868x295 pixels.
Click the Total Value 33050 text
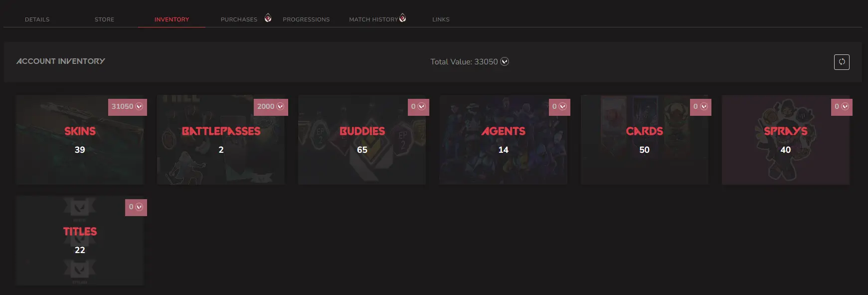(464, 62)
